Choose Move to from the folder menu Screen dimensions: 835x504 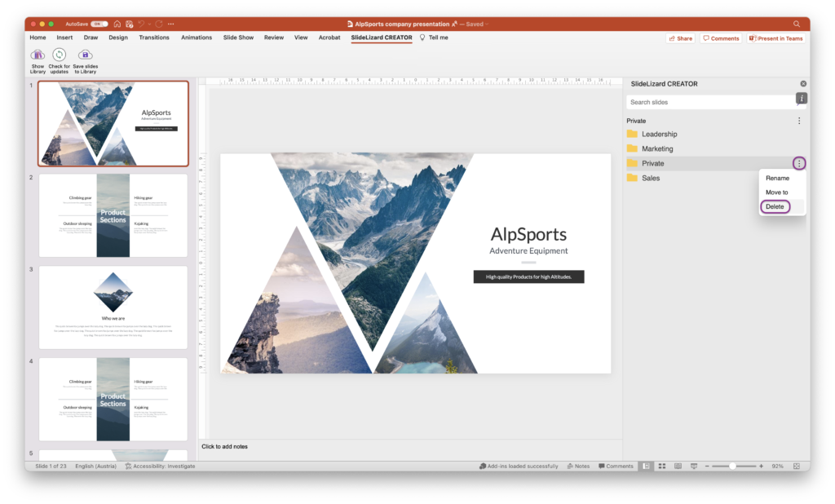pyautogui.click(x=777, y=192)
